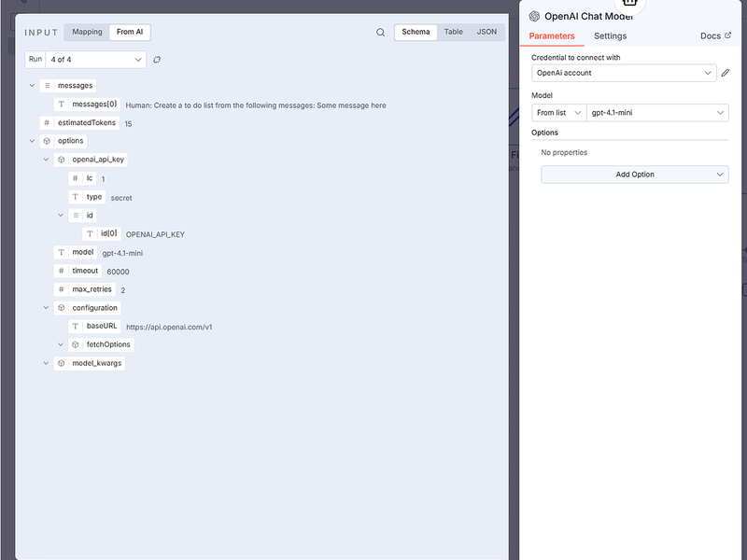The image size is (747, 560).
Task: Click the hash icon beside timeout
Action: click(61, 271)
